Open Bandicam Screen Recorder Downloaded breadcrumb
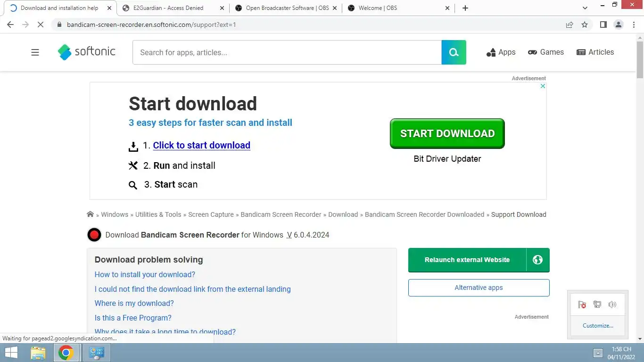The width and height of the screenshot is (644, 362). (425, 214)
